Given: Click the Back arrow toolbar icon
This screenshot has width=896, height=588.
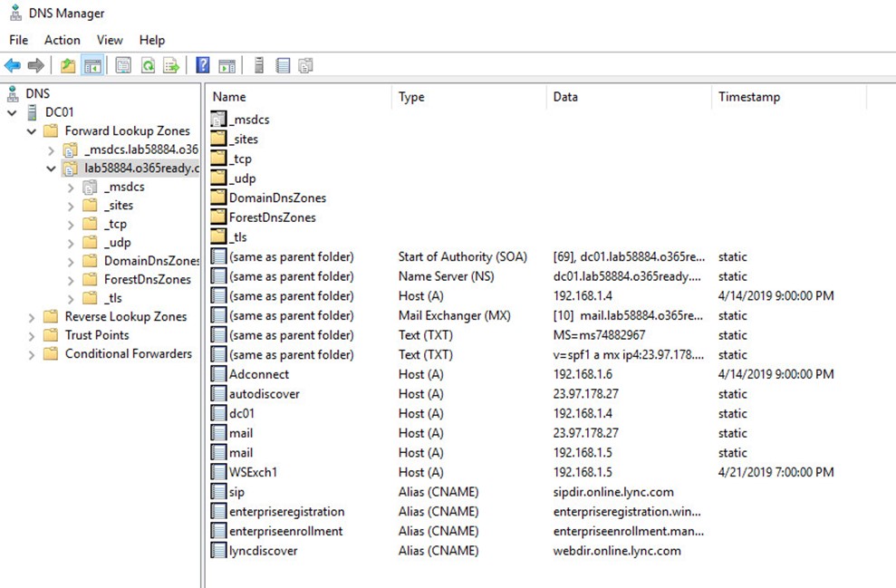Looking at the screenshot, I should pos(13,65).
